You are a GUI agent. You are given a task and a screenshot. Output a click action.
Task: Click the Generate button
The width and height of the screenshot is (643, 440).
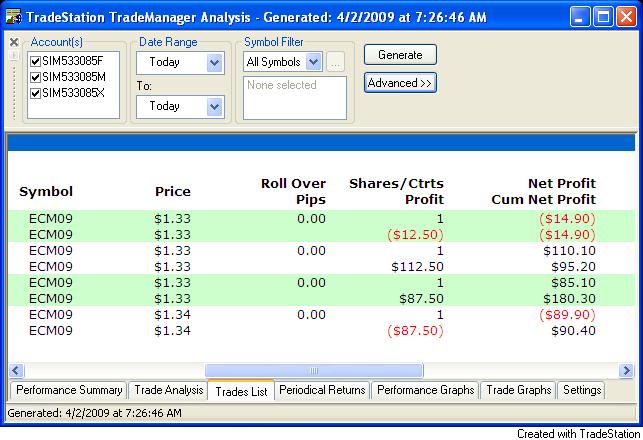tap(400, 55)
